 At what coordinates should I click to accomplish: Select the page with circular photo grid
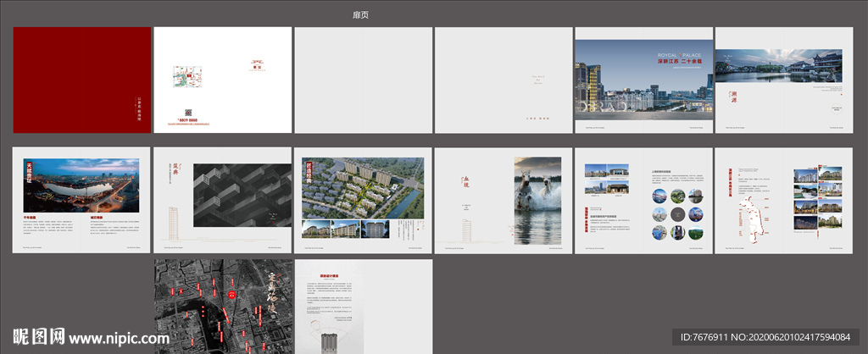[644, 200]
